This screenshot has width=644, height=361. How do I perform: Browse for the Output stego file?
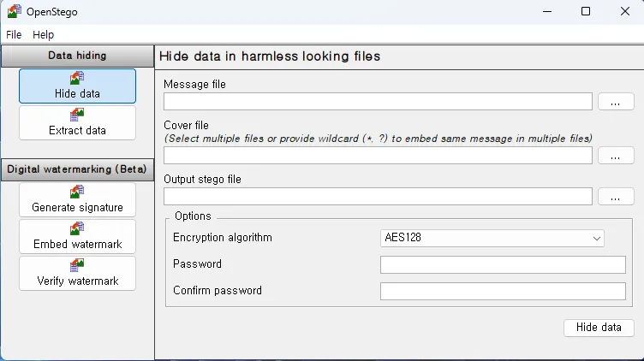[616, 197]
